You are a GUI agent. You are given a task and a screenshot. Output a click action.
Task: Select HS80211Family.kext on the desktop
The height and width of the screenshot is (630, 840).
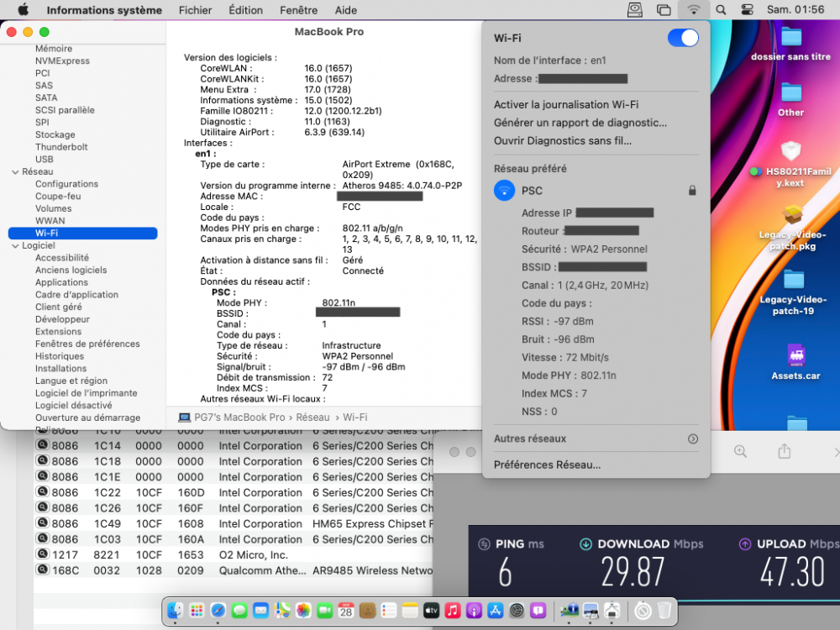tap(790, 164)
